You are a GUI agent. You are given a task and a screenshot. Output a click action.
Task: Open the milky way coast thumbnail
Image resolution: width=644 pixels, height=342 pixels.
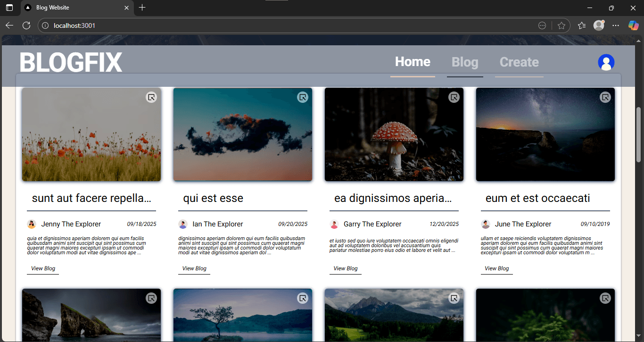click(545, 134)
